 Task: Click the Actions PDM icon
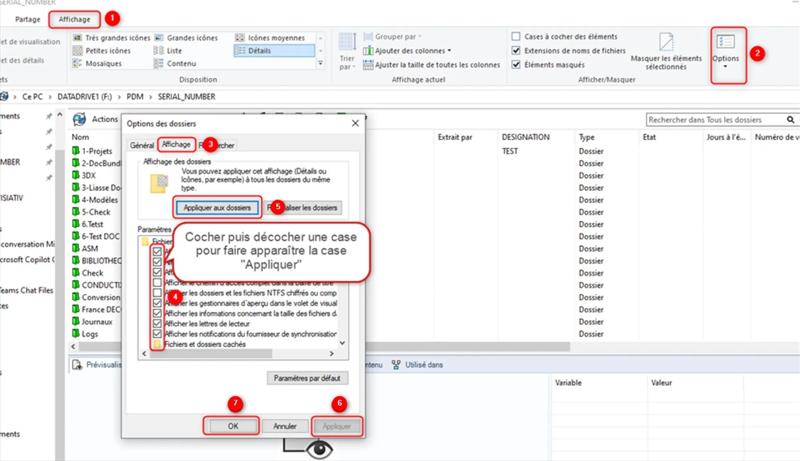(79, 119)
